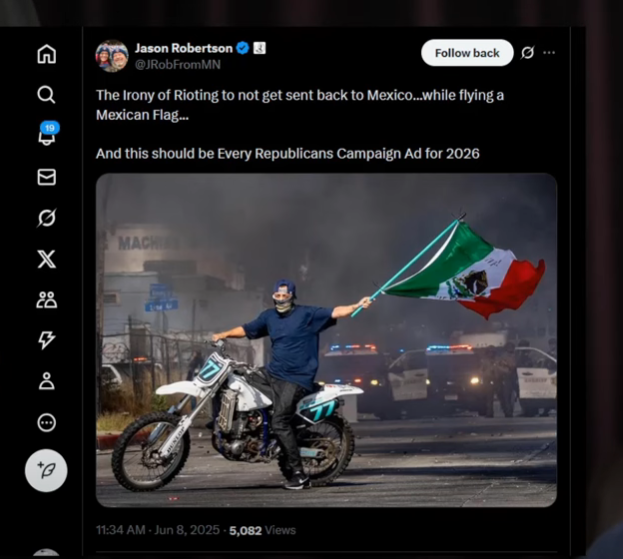Image resolution: width=623 pixels, height=559 pixels.
Task: Click the 11:34 AM · Jun 8, 2025 timestamp
Action: coord(157,530)
